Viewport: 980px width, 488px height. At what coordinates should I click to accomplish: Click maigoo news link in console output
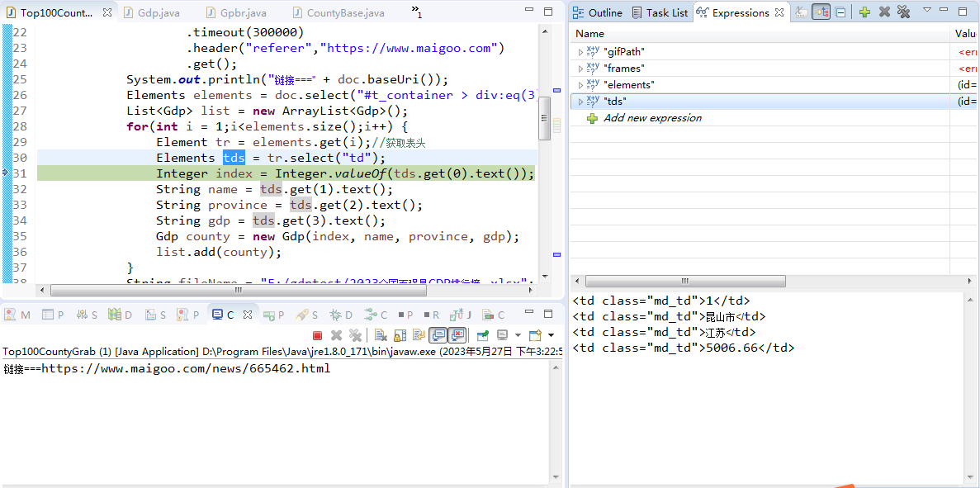coord(186,368)
